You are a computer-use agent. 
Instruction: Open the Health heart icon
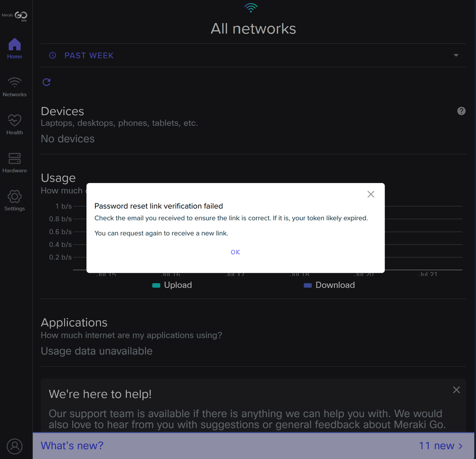click(15, 121)
